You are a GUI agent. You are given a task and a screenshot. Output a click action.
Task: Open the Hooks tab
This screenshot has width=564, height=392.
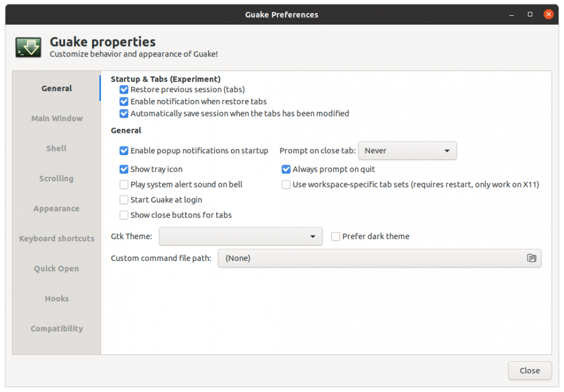[x=56, y=299]
